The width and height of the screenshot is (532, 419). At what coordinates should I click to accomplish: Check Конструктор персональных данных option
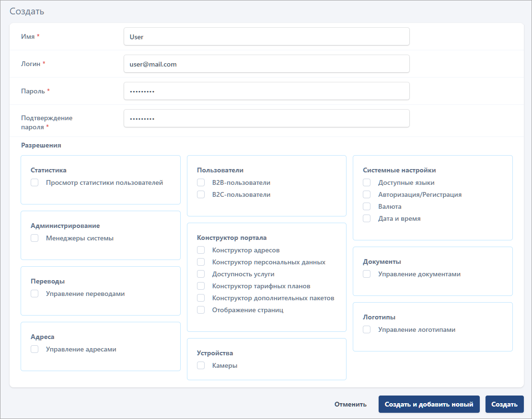[201, 262]
